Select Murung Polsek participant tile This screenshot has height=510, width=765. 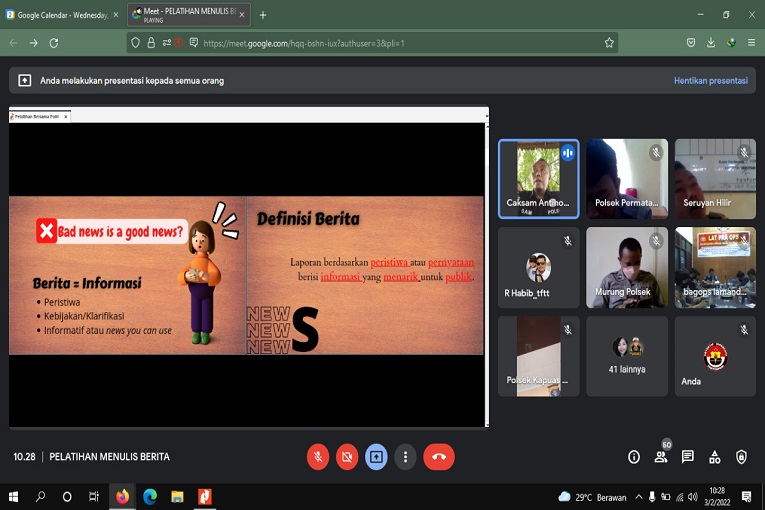pos(627,267)
